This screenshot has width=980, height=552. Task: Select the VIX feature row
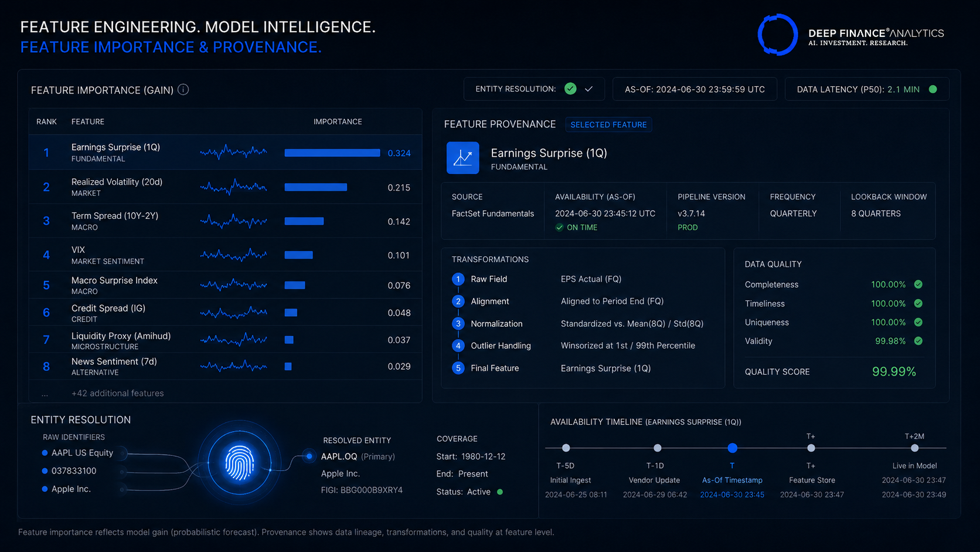click(x=225, y=255)
